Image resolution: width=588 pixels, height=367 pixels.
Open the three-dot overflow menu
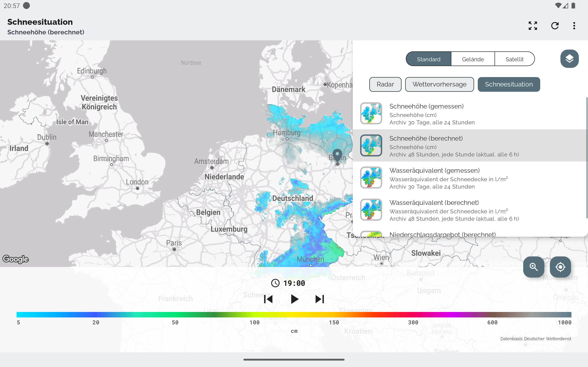tap(574, 26)
